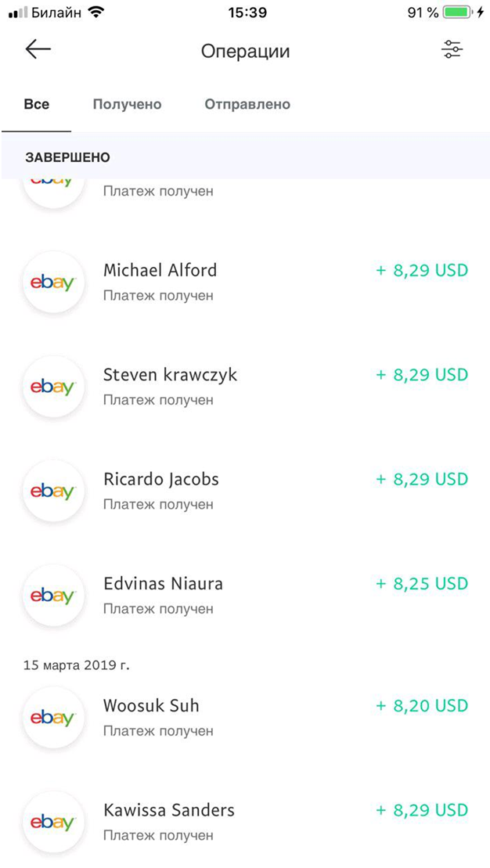
Task: Open the Отправлено tab
Action: click(247, 104)
